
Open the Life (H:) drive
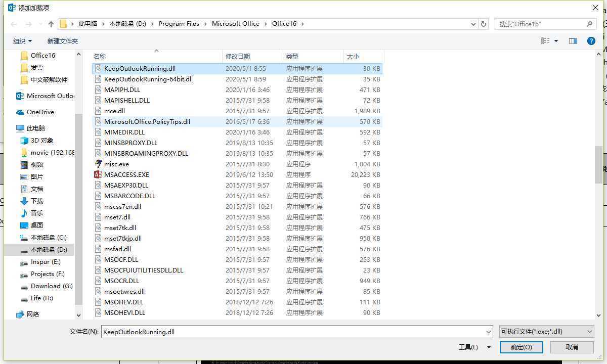click(x=37, y=298)
